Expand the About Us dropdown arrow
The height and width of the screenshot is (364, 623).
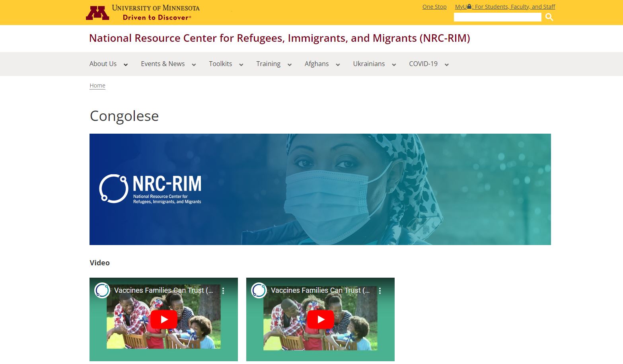(126, 64)
